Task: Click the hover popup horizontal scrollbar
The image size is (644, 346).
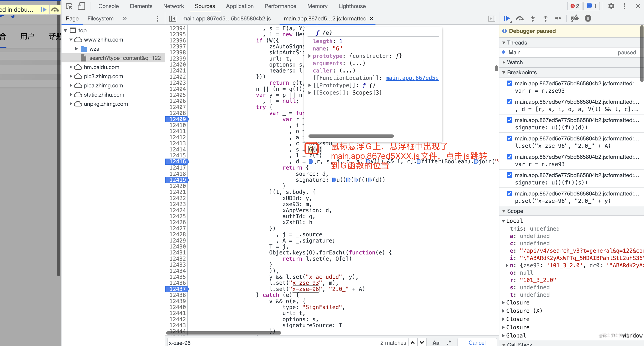Action: (x=351, y=136)
